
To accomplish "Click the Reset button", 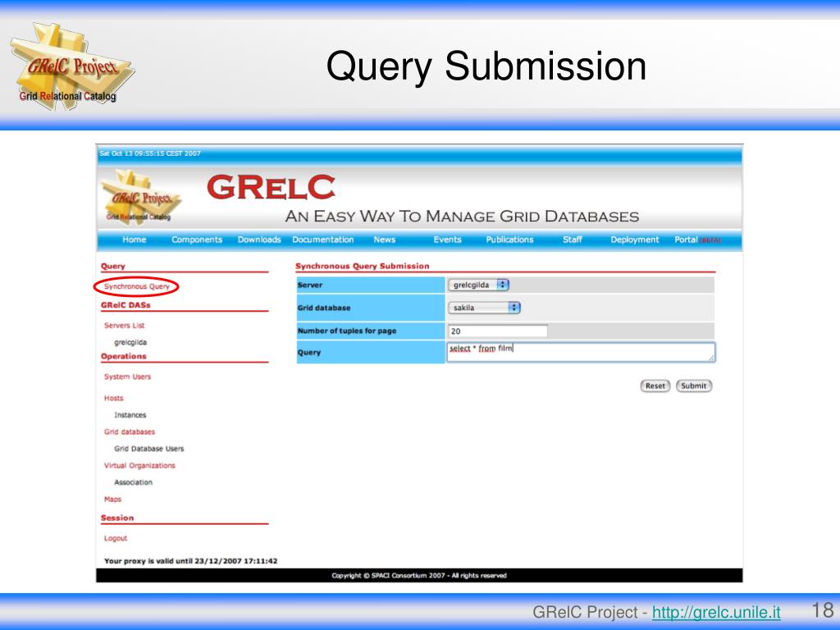I will pyautogui.click(x=655, y=386).
